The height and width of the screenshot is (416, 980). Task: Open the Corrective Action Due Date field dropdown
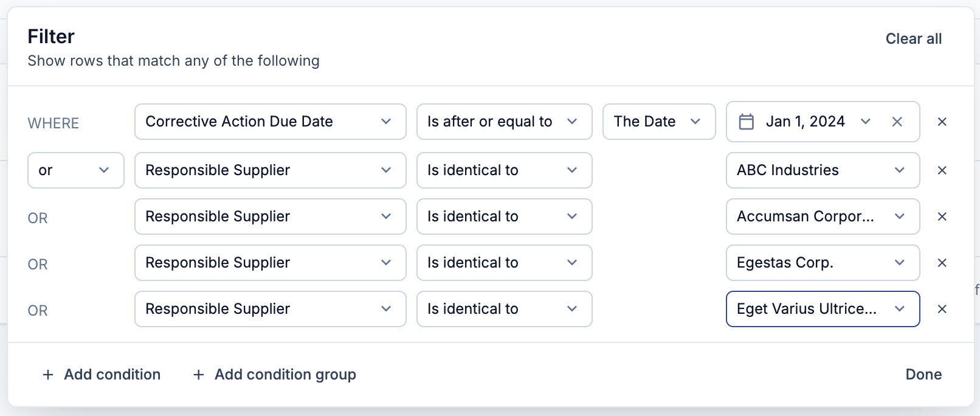click(271, 122)
